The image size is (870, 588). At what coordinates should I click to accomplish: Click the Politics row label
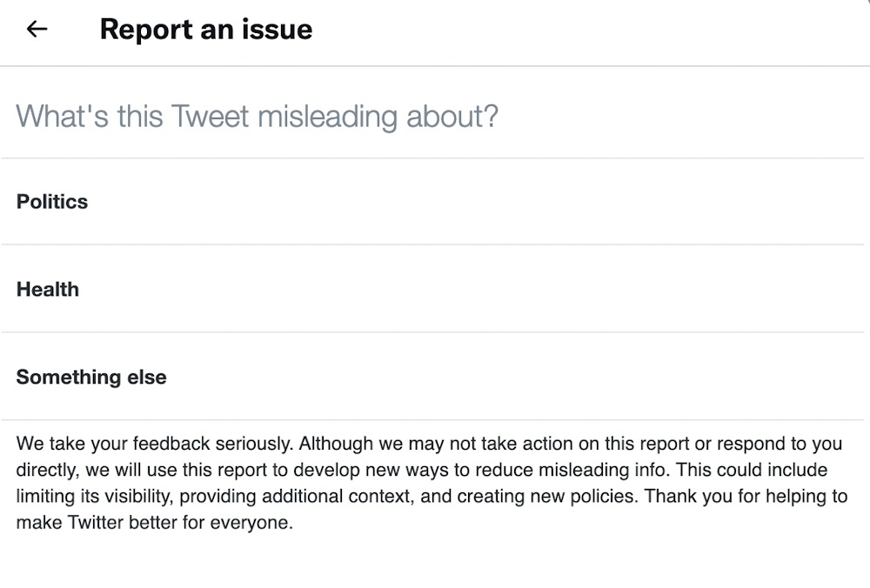point(52,201)
